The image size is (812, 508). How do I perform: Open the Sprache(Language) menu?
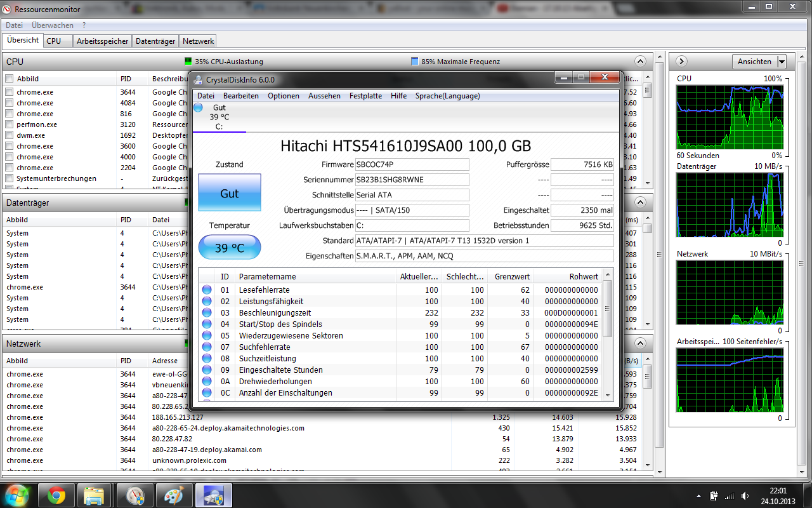pos(448,96)
